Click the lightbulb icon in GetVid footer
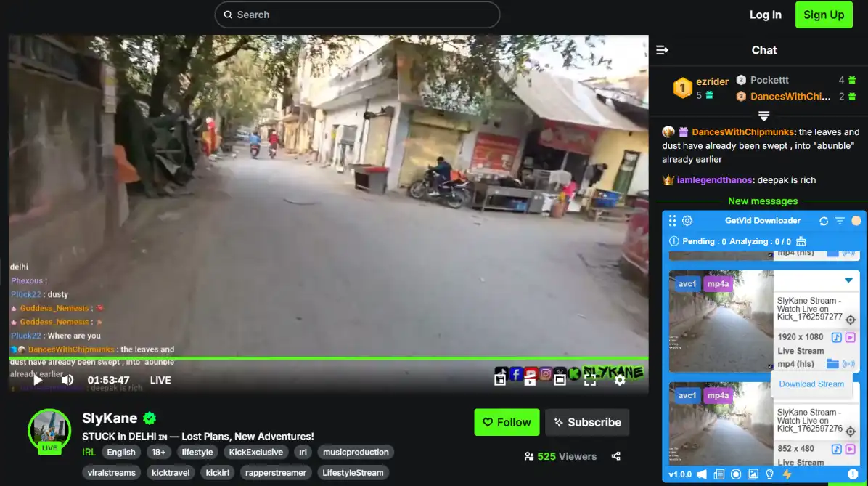 [769, 474]
